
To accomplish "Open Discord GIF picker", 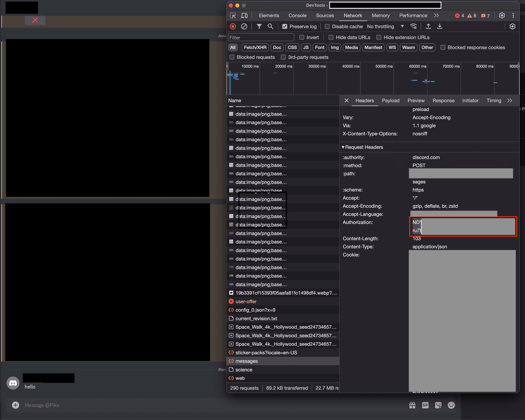I will point(425,405).
